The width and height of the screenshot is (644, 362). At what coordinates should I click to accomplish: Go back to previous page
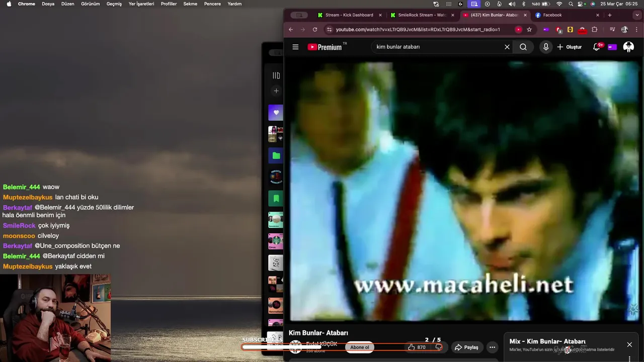click(291, 30)
